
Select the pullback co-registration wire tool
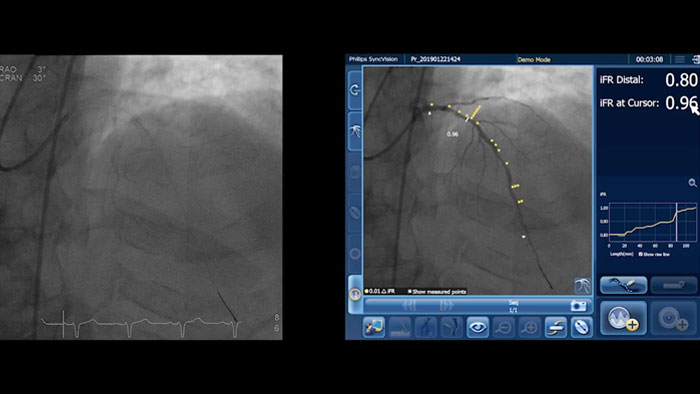(624, 285)
